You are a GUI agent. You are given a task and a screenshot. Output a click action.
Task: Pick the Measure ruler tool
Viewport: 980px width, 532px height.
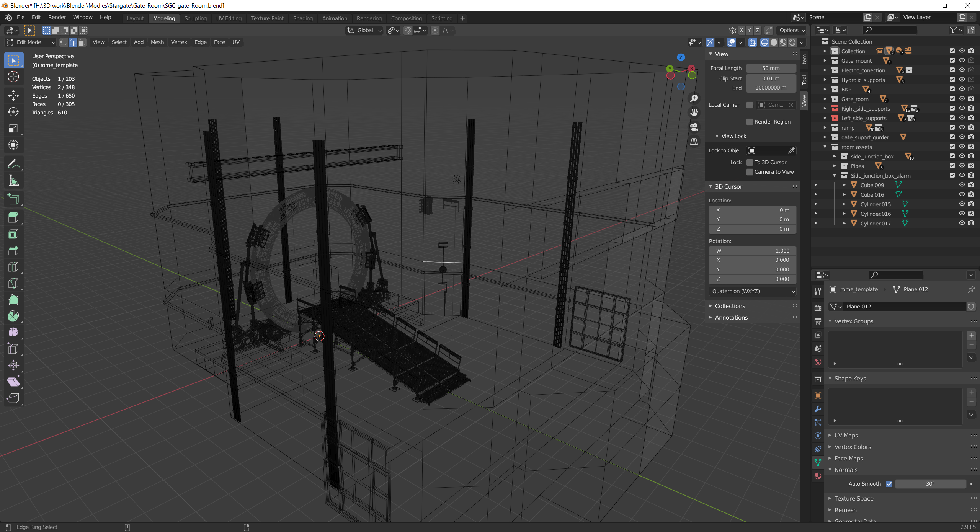(x=13, y=181)
